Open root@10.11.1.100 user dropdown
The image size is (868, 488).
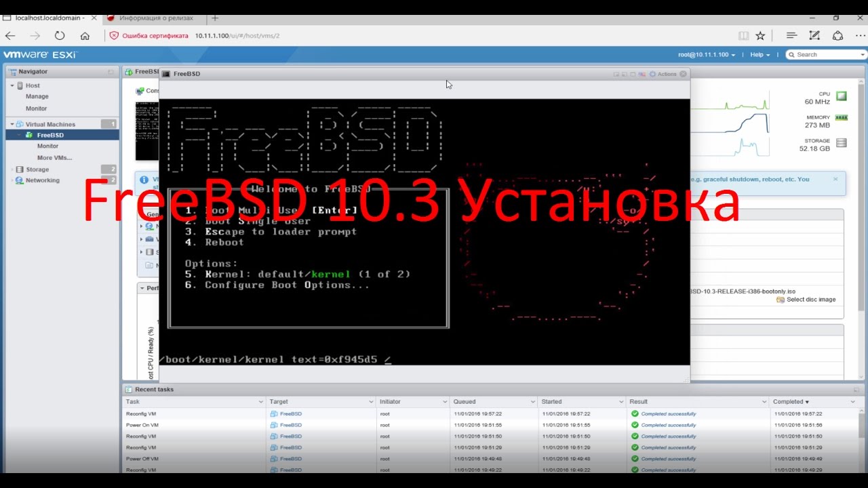click(705, 54)
